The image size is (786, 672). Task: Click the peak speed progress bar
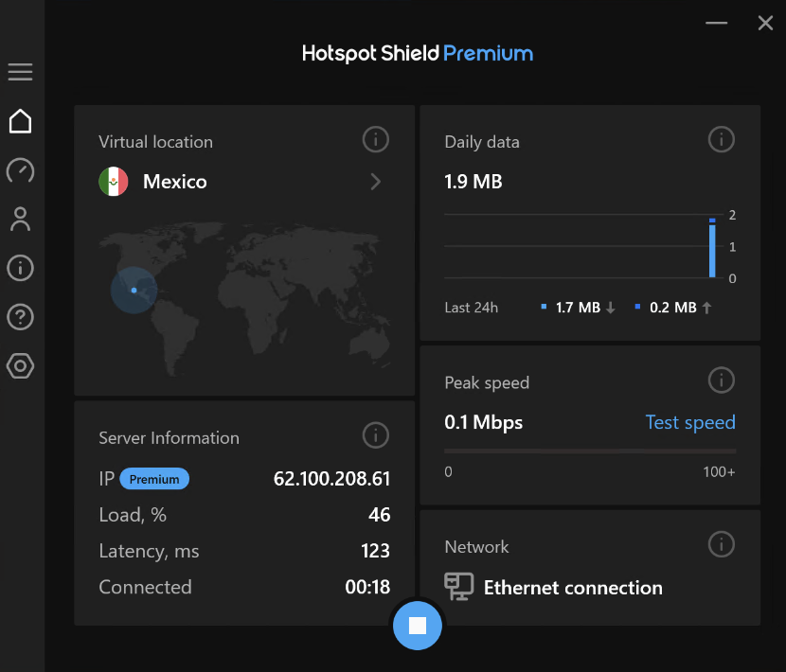(590, 451)
